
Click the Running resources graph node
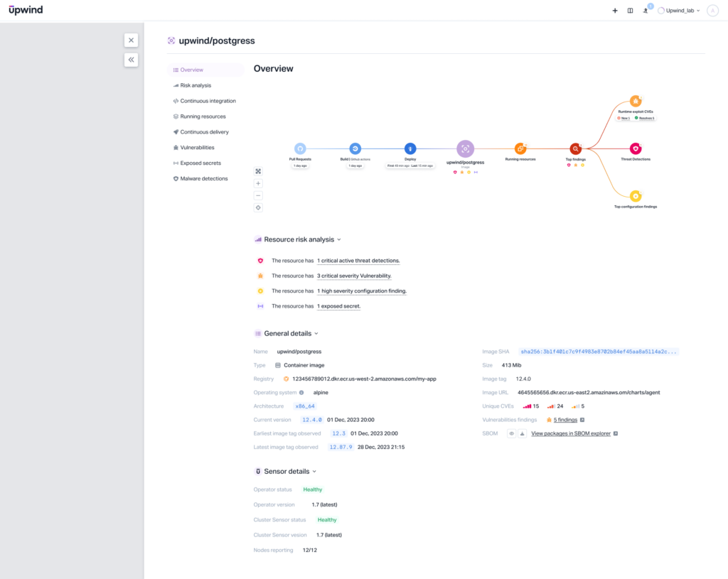(x=520, y=149)
